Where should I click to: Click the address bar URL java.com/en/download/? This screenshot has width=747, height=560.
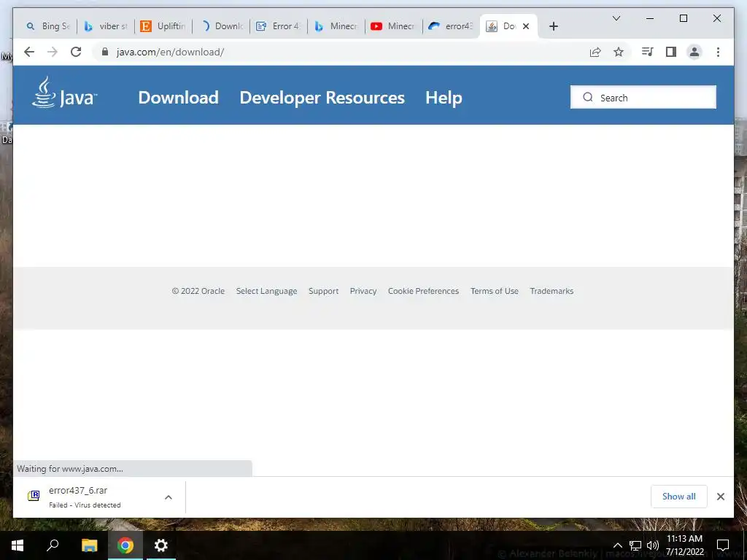pyautogui.click(x=170, y=52)
